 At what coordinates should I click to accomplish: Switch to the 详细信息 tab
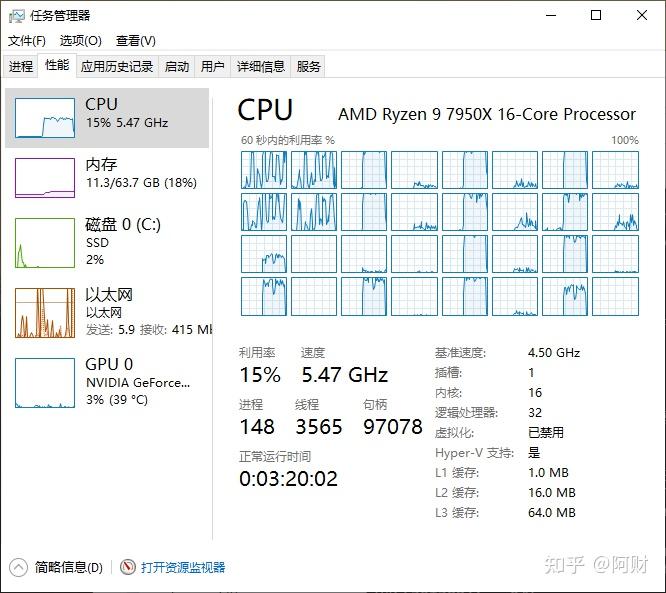261,66
